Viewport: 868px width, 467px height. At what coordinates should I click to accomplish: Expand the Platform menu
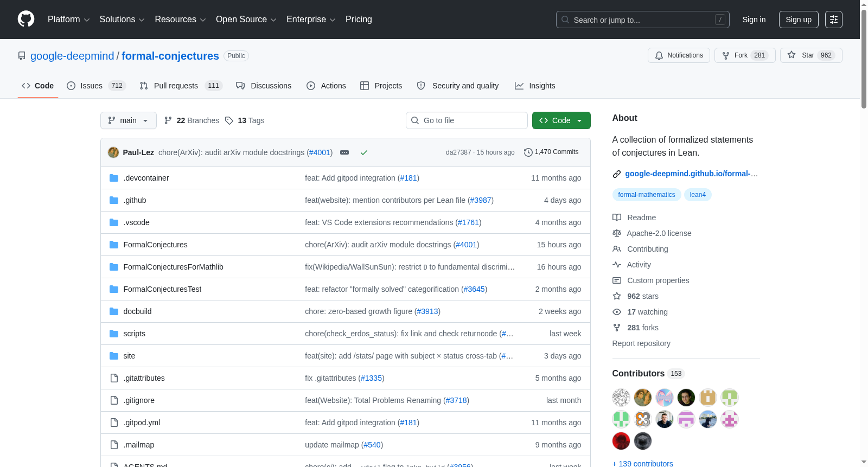point(68,20)
